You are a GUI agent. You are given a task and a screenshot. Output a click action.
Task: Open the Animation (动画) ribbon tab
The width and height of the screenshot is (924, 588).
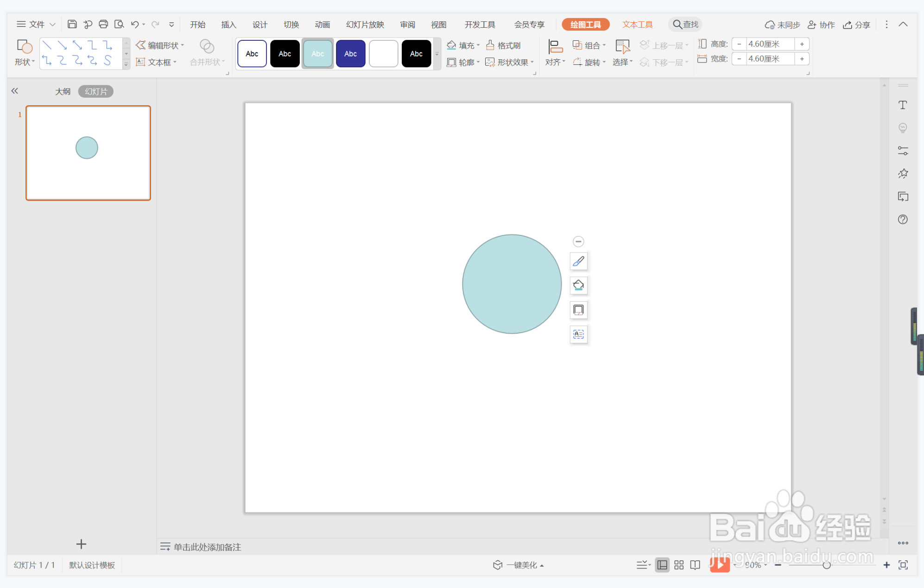tap(322, 25)
